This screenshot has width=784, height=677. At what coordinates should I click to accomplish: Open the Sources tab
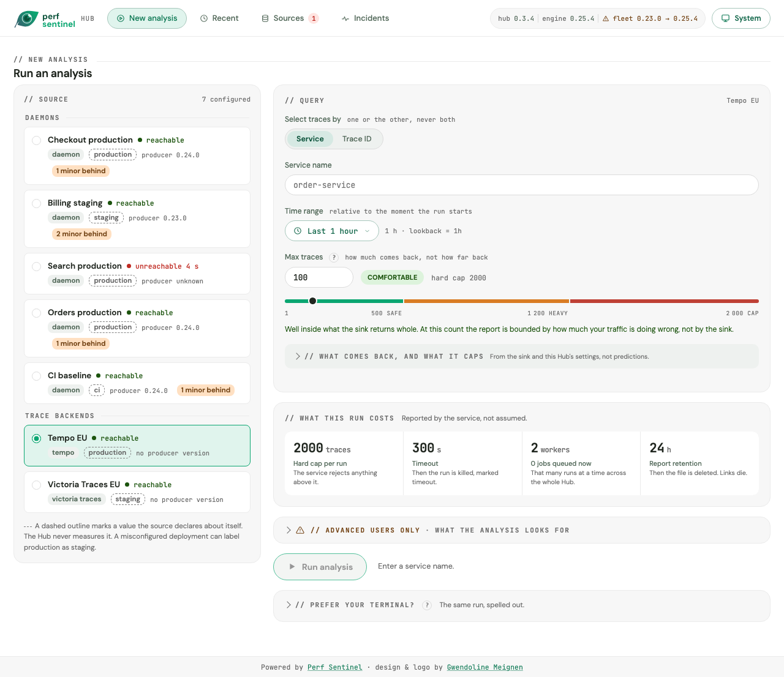290,18
